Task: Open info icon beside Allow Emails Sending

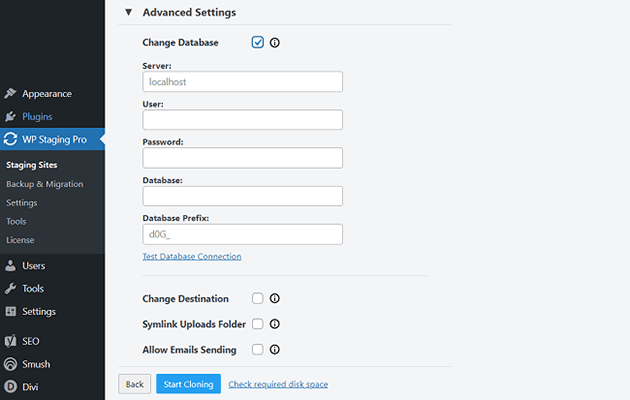Action: [x=274, y=349]
